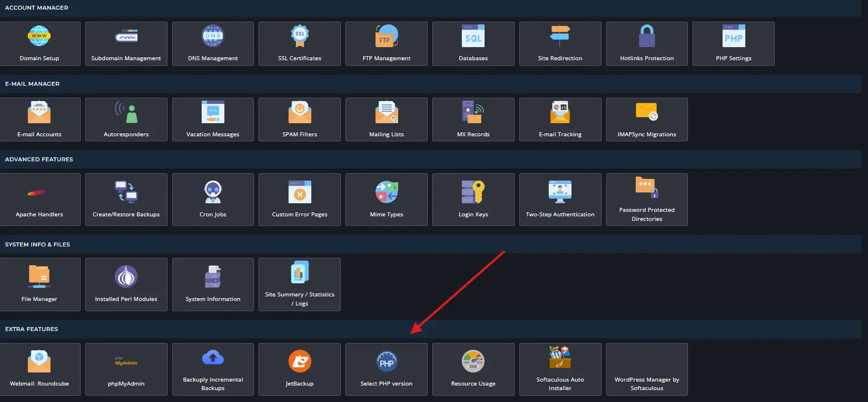Open Cron Jobs
The width and height of the screenshot is (868, 402).
click(213, 200)
